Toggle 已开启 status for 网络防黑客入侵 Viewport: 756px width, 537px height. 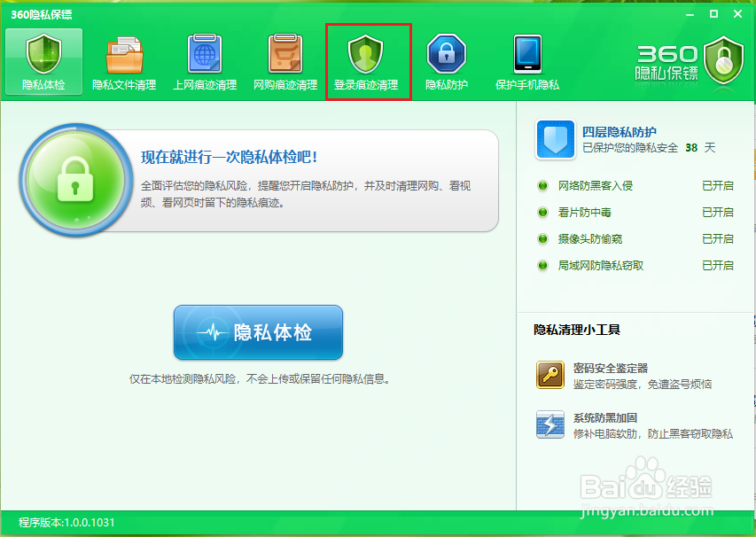pos(718,185)
